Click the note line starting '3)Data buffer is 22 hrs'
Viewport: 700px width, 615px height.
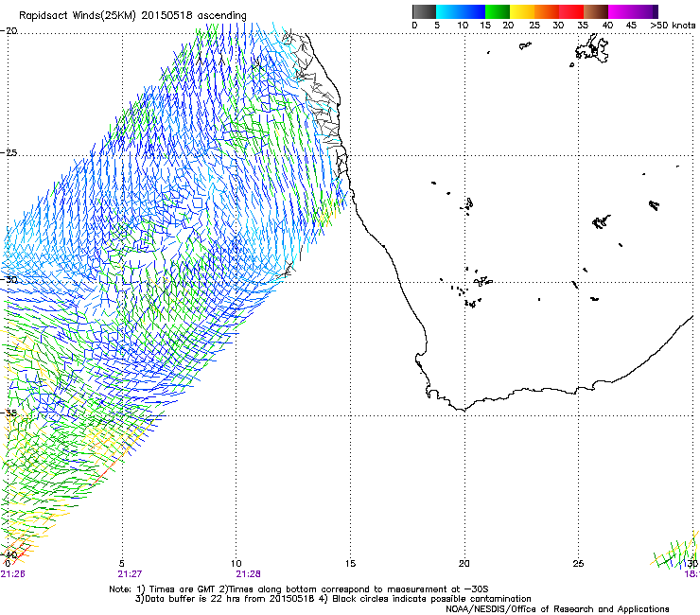[x=333, y=599]
